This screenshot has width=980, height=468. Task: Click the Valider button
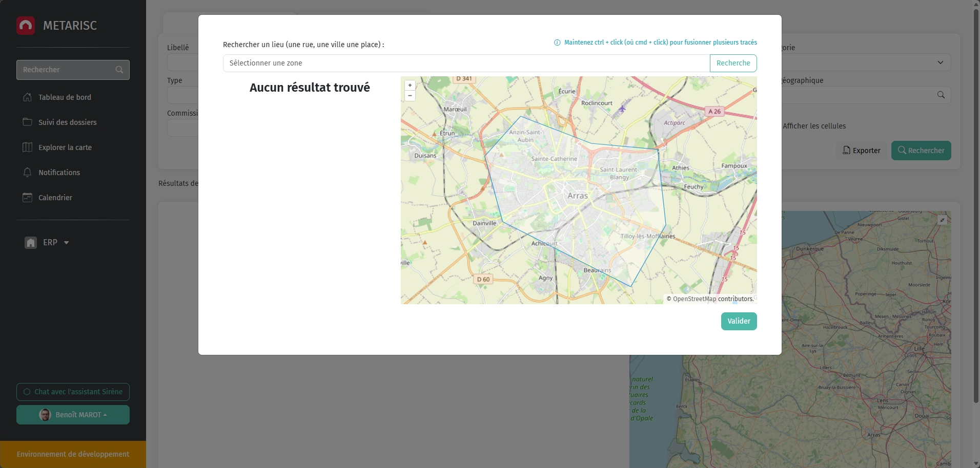(x=738, y=321)
